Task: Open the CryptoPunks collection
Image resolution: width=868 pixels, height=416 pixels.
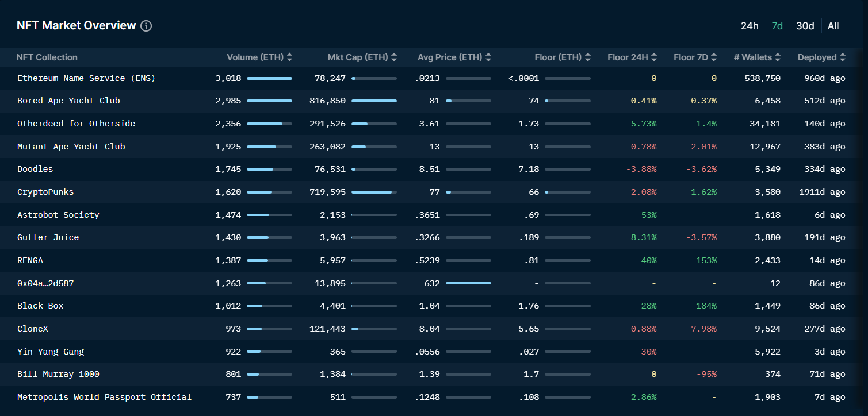Action: [x=45, y=192]
